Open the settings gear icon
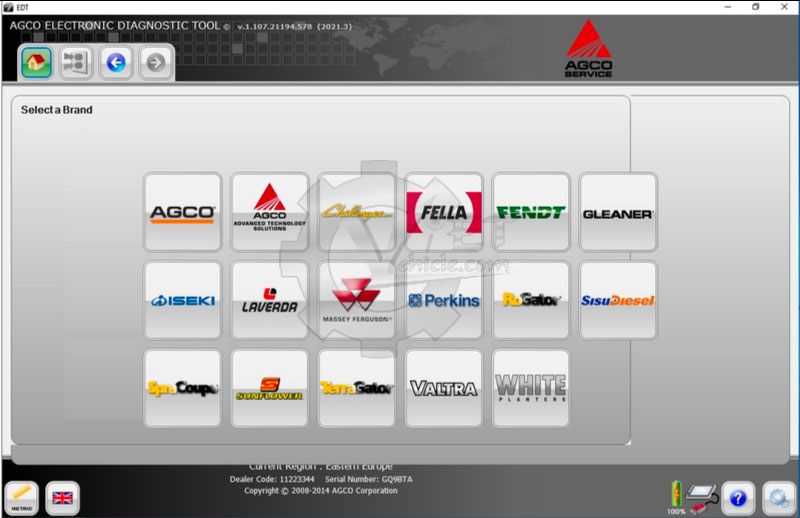The width and height of the screenshot is (800, 518). point(778,498)
